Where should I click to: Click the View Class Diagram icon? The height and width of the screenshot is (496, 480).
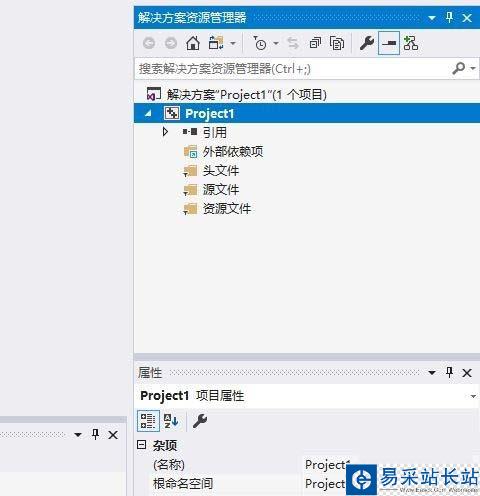click(x=410, y=43)
